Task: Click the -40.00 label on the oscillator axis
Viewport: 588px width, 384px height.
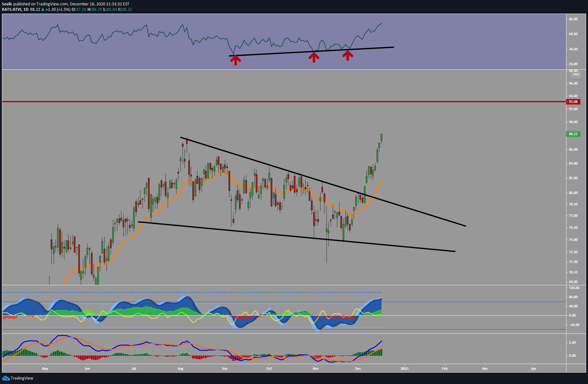Action: point(574,325)
